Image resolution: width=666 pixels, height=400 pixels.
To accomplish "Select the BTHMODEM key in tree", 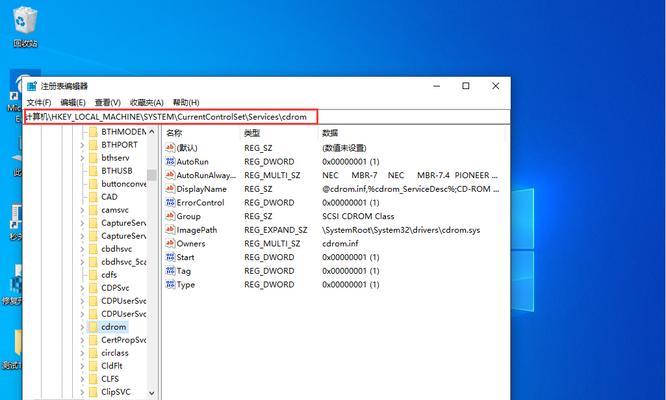I will coord(124,132).
